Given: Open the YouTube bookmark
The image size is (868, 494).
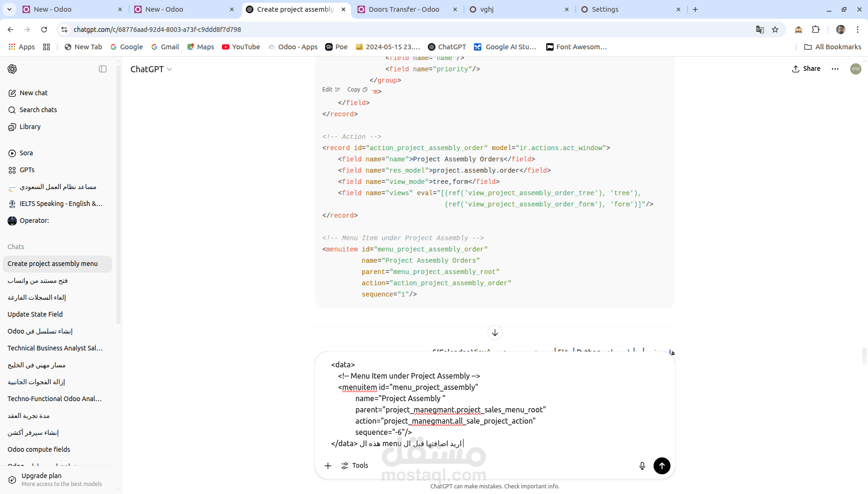Looking at the screenshot, I should 241,47.
